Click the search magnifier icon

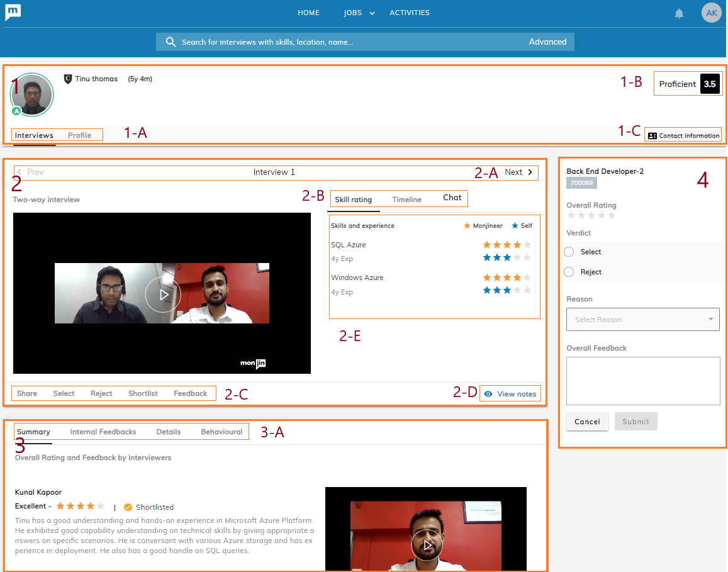[x=171, y=42]
